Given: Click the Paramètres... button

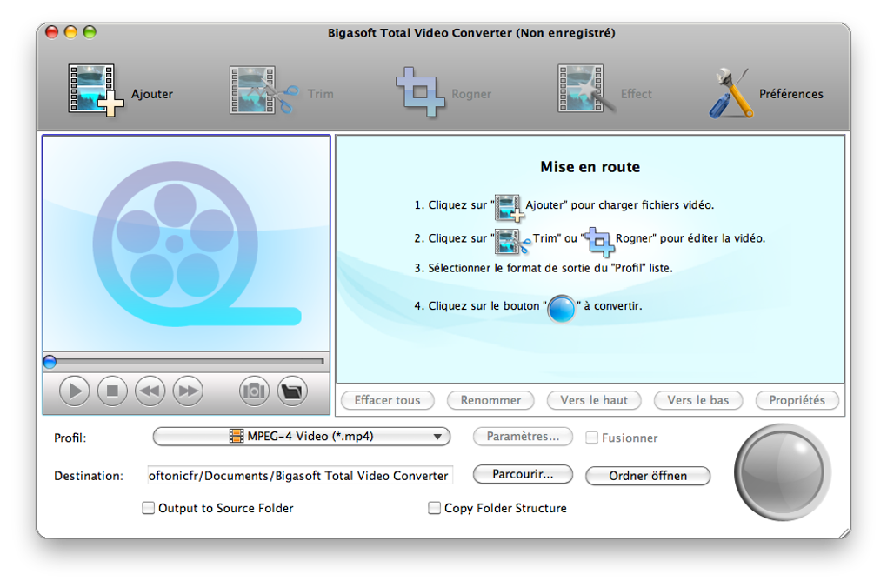Looking at the screenshot, I should [523, 437].
